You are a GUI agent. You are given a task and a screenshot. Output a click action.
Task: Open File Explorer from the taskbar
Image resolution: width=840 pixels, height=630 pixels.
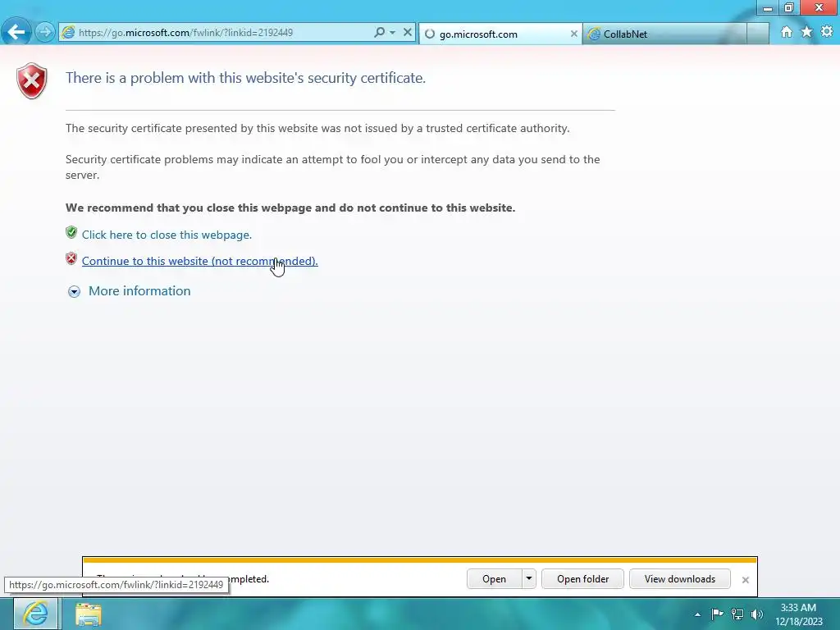[89, 614]
